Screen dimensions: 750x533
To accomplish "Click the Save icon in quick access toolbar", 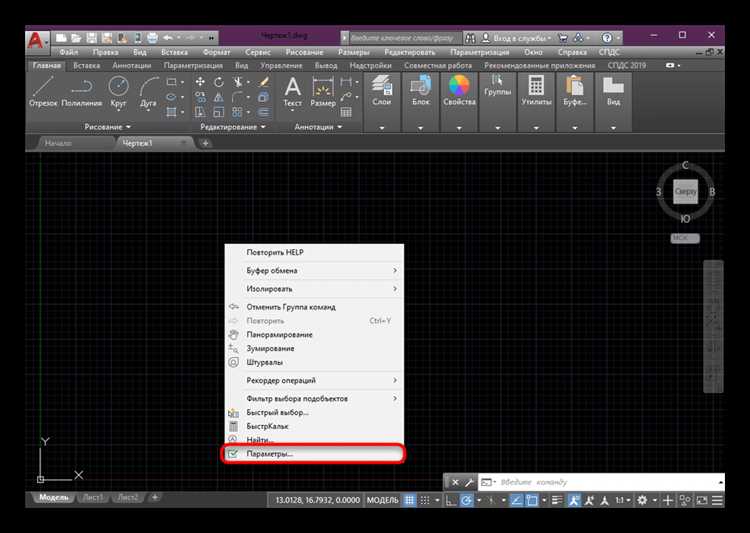I will point(91,38).
